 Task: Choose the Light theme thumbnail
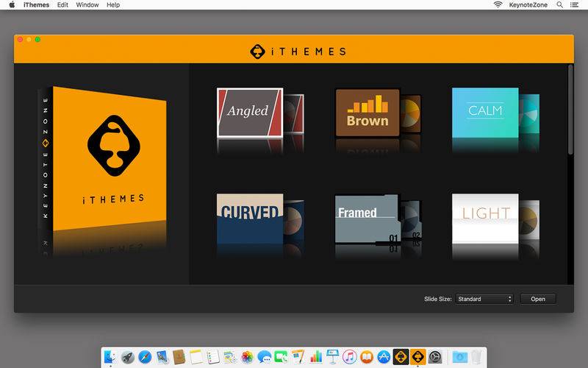pyautogui.click(x=485, y=219)
